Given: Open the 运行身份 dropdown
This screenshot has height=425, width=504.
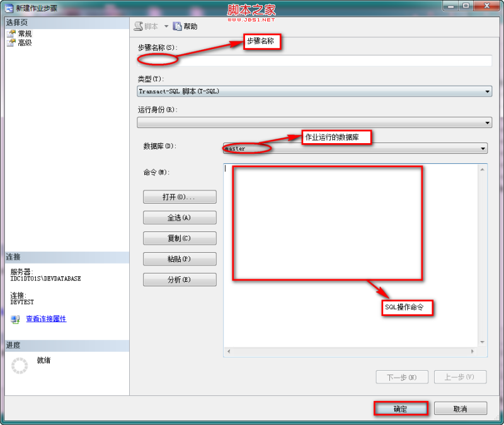Looking at the screenshot, I should click(487, 122).
